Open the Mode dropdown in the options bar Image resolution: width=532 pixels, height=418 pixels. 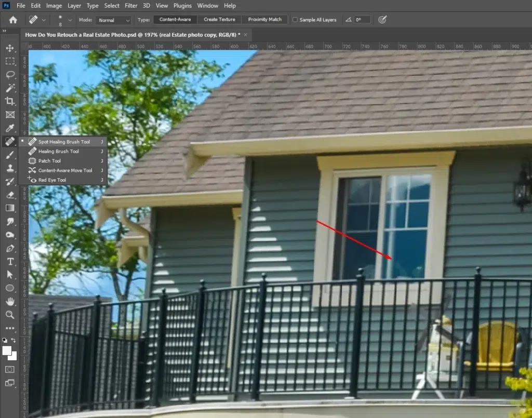click(x=113, y=19)
